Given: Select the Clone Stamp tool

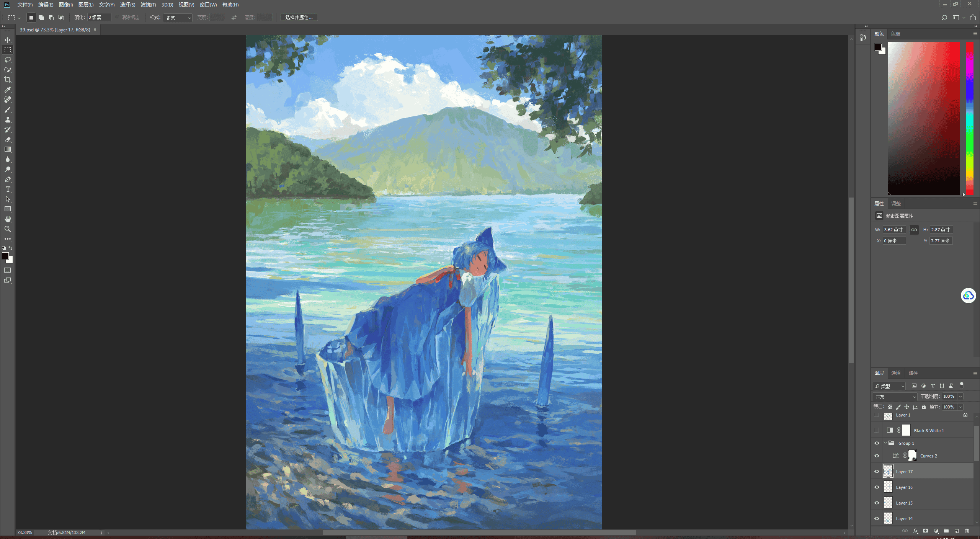Looking at the screenshot, I should click(x=8, y=119).
